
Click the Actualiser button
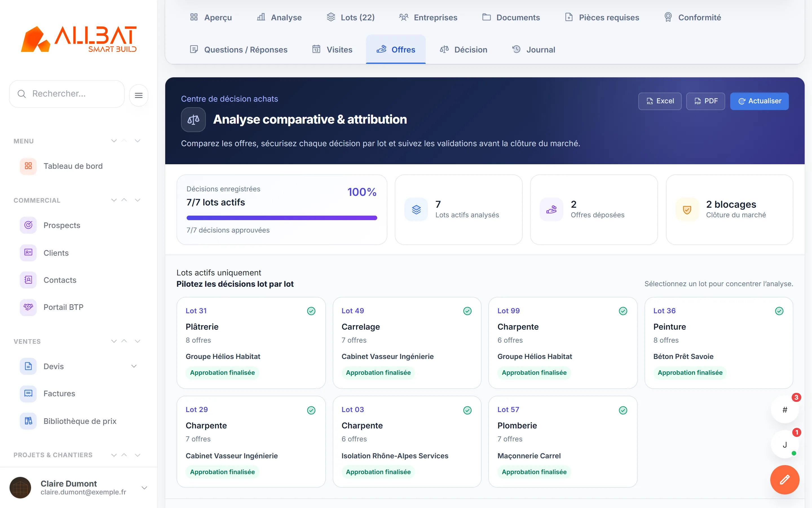click(759, 101)
